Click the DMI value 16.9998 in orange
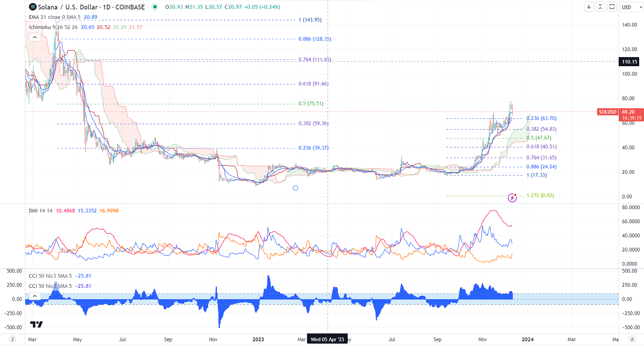This screenshot has width=644, height=348. point(109,210)
